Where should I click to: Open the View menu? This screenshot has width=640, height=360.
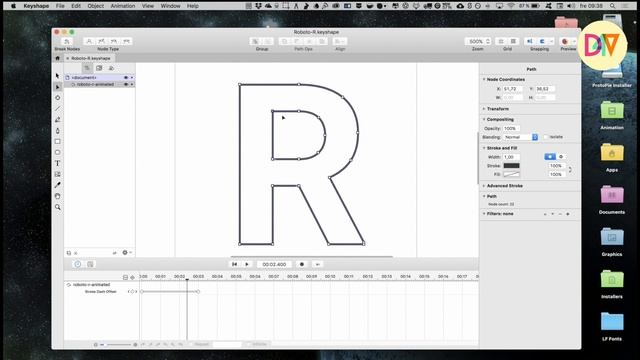pos(148,6)
